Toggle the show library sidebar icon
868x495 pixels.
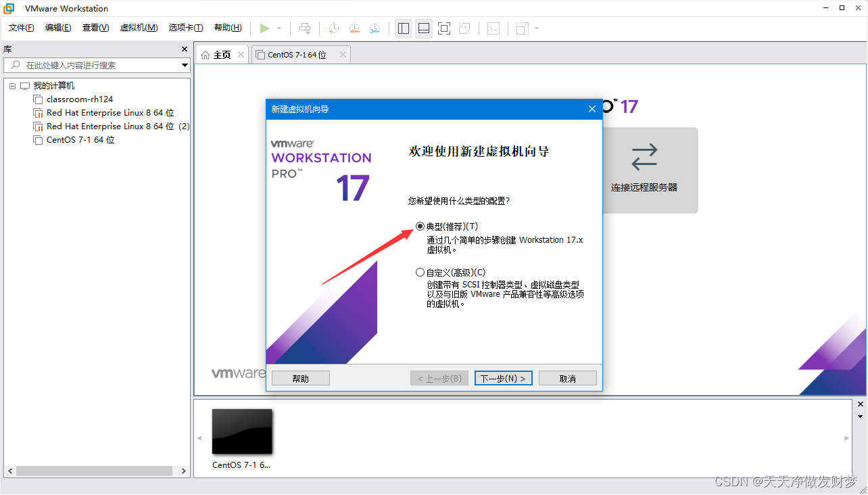404,28
